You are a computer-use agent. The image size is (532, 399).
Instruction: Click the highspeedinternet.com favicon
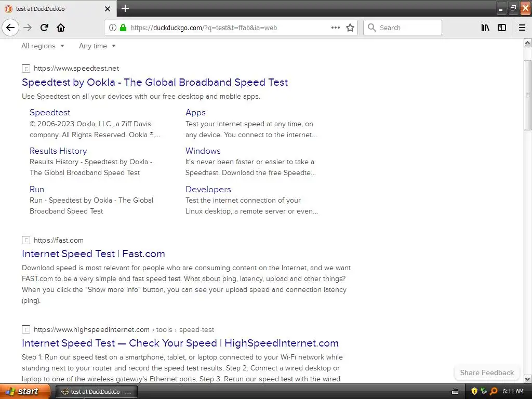click(x=26, y=329)
